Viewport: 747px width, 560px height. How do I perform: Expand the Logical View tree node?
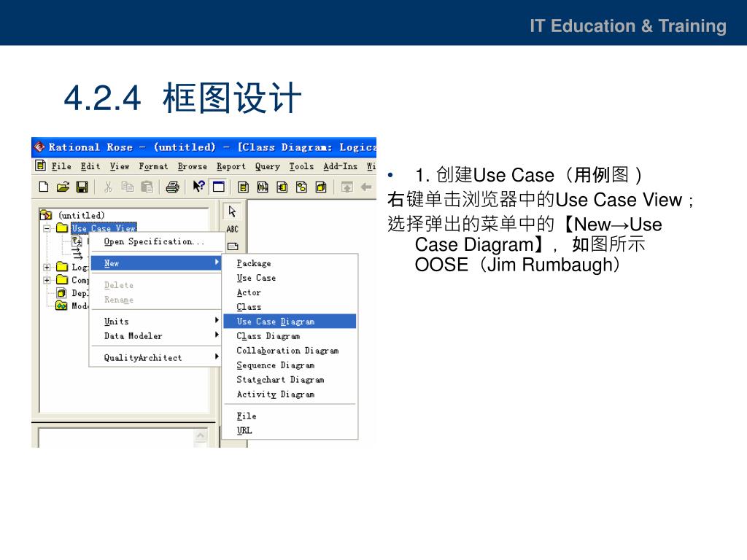[47, 267]
